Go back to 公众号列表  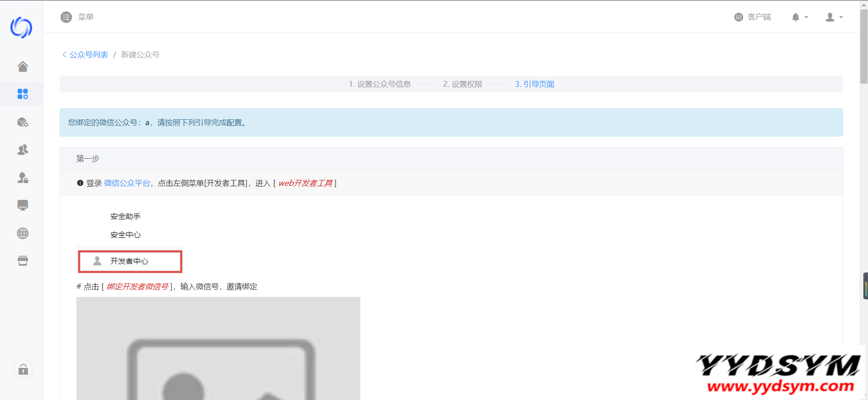[x=85, y=55]
